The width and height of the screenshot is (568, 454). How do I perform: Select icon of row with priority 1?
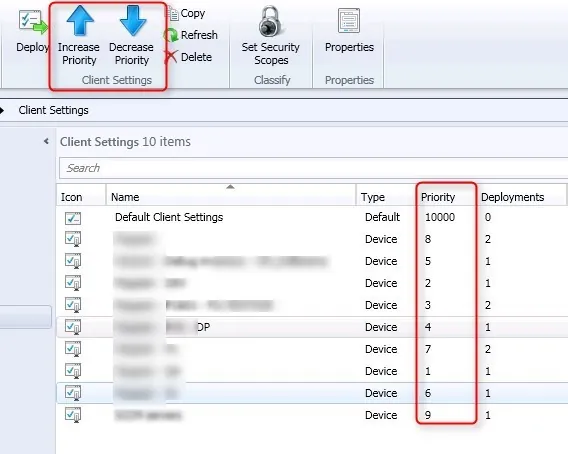73,371
